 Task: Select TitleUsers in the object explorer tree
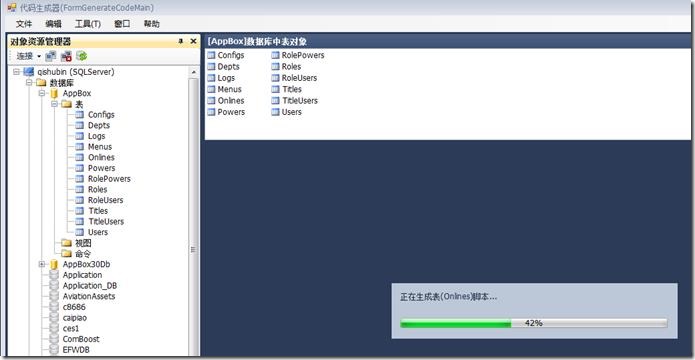(x=106, y=221)
